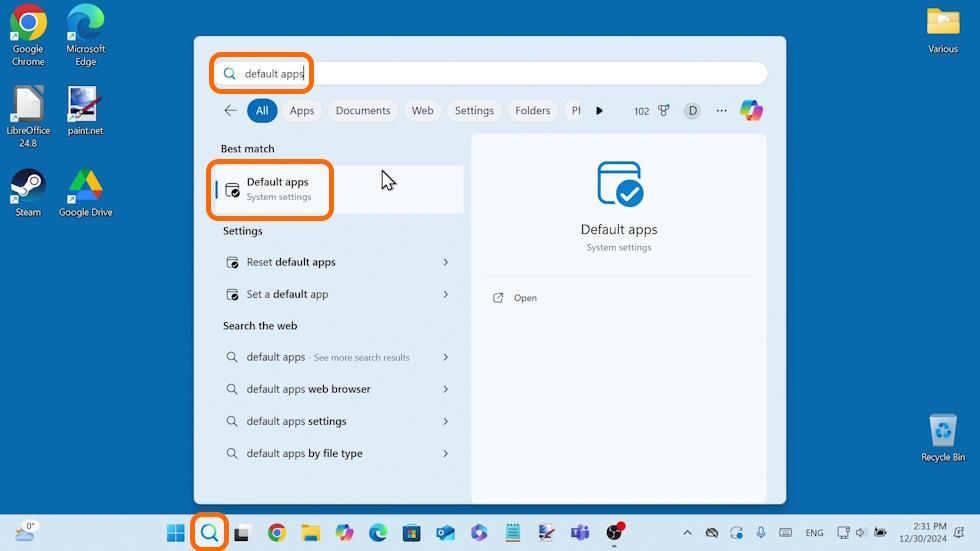Open Chrome from the taskbar
This screenshot has width=980, height=551.
[277, 532]
